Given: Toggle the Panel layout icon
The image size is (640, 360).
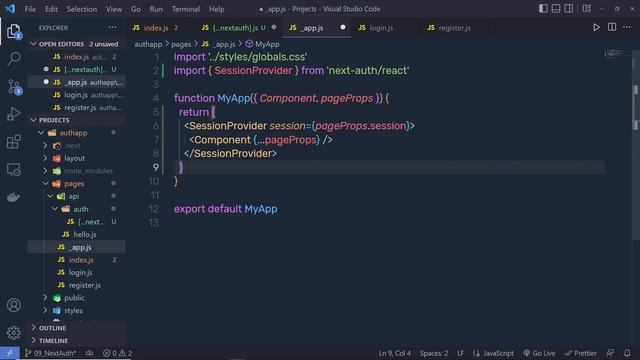Looking at the screenshot, I should coord(556,9).
